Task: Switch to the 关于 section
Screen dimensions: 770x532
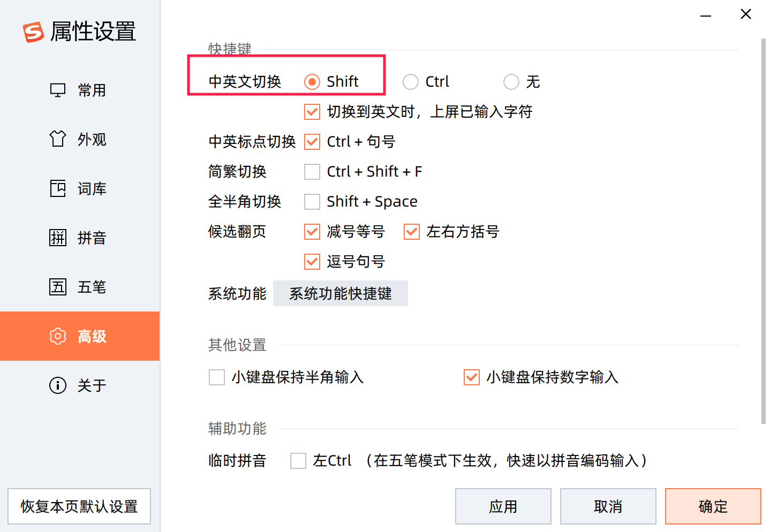Action: click(x=92, y=385)
